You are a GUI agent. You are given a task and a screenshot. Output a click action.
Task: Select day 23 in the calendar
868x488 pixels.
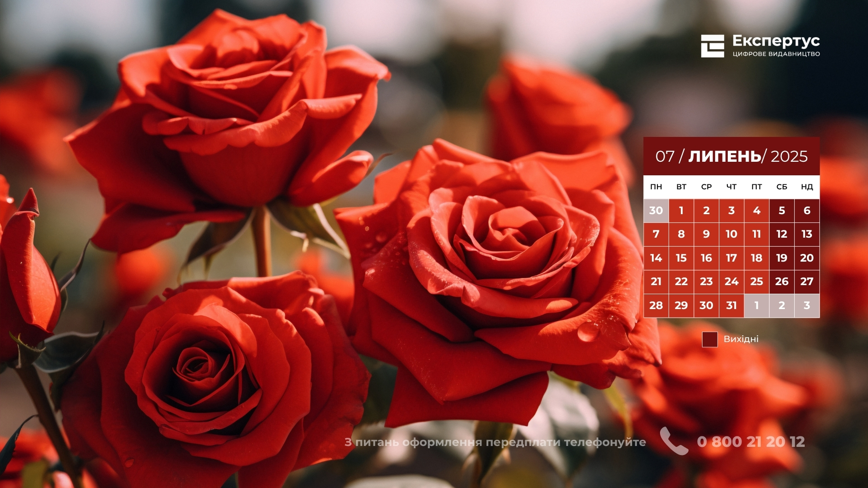coord(706,282)
